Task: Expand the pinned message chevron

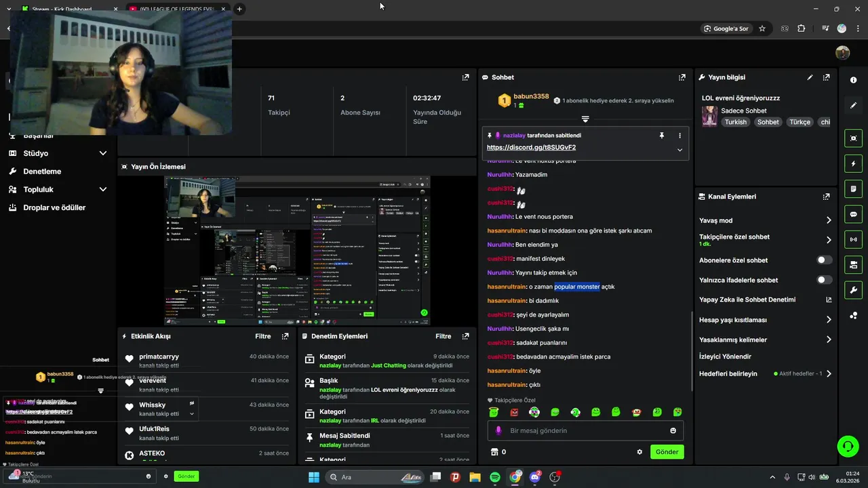Action: pyautogui.click(x=679, y=150)
